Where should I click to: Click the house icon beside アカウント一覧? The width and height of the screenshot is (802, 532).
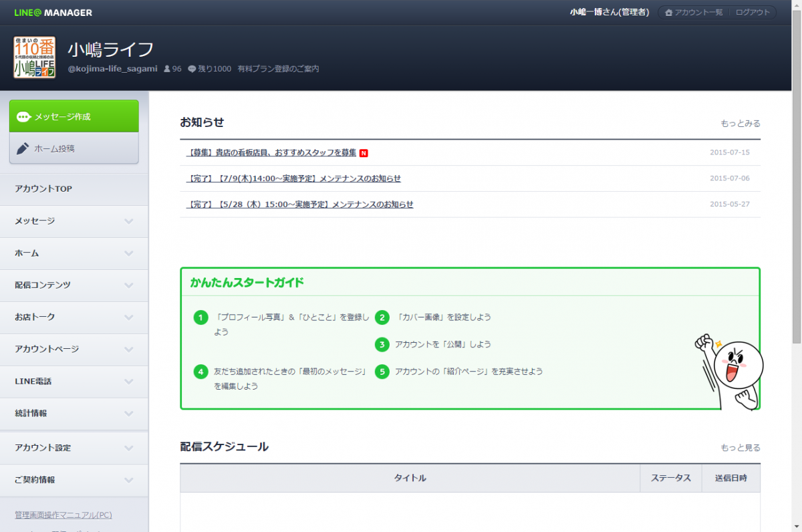tap(668, 13)
